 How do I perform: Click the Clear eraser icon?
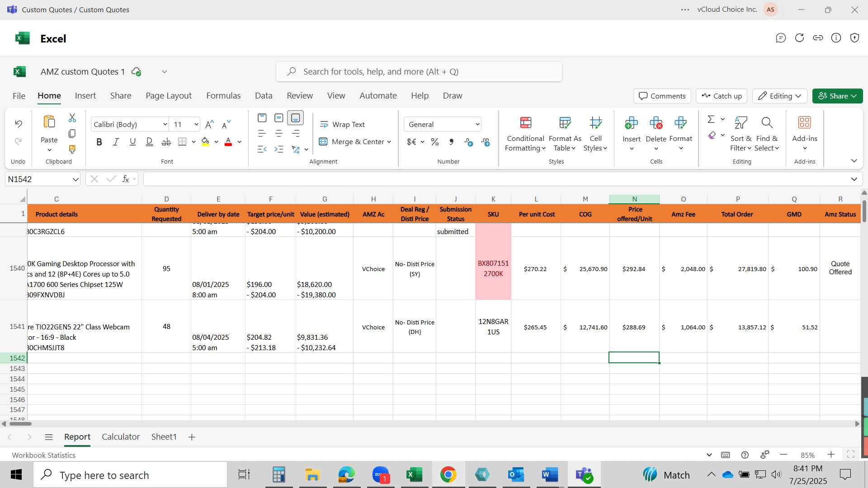tap(712, 135)
